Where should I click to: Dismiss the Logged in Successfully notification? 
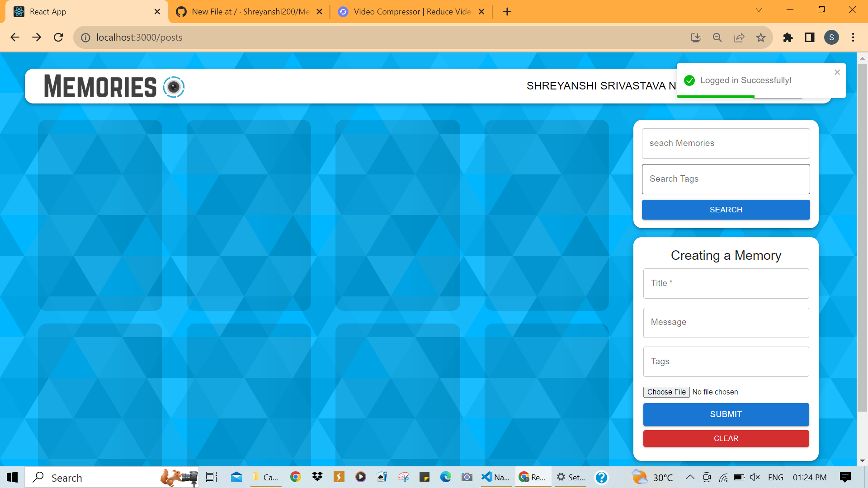pyautogui.click(x=837, y=72)
